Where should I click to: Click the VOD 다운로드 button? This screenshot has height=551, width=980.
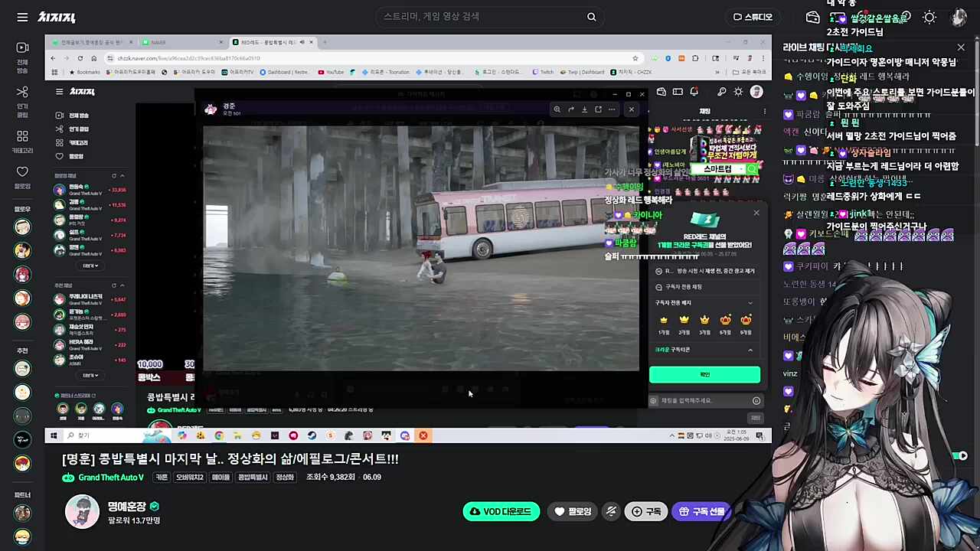501,511
